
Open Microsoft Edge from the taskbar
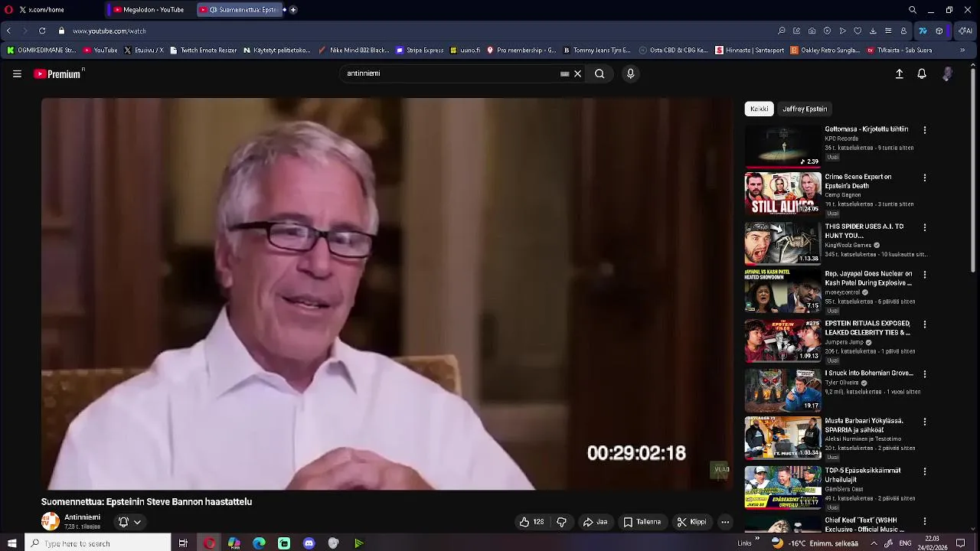[x=259, y=543]
